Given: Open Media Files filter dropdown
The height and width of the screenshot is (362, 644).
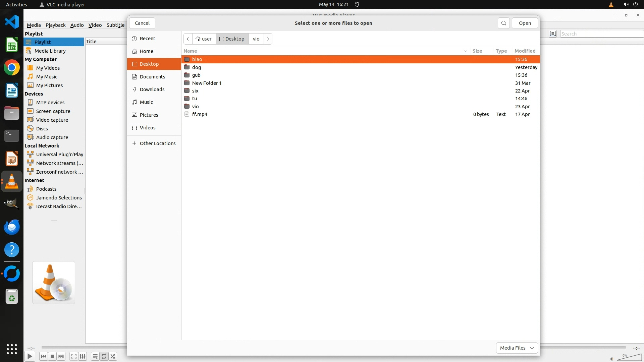Looking at the screenshot, I should (x=517, y=348).
